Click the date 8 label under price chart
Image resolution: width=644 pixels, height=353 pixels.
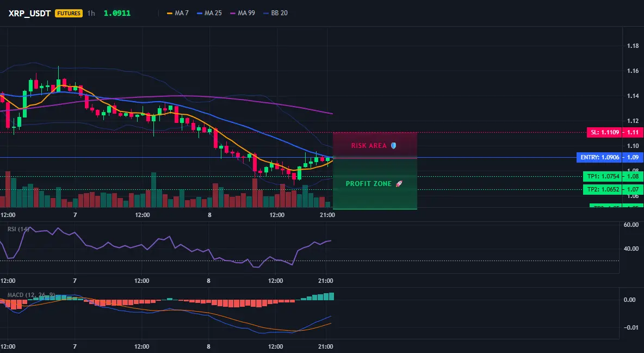209,215
